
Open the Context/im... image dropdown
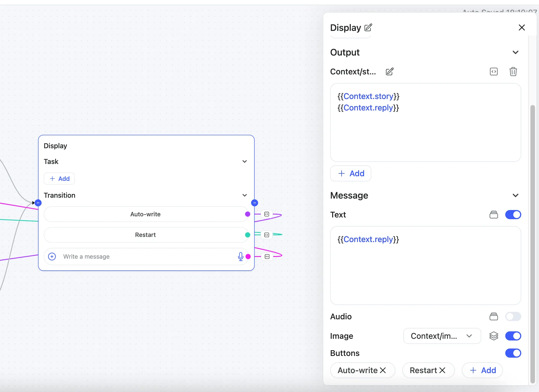(442, 336)
